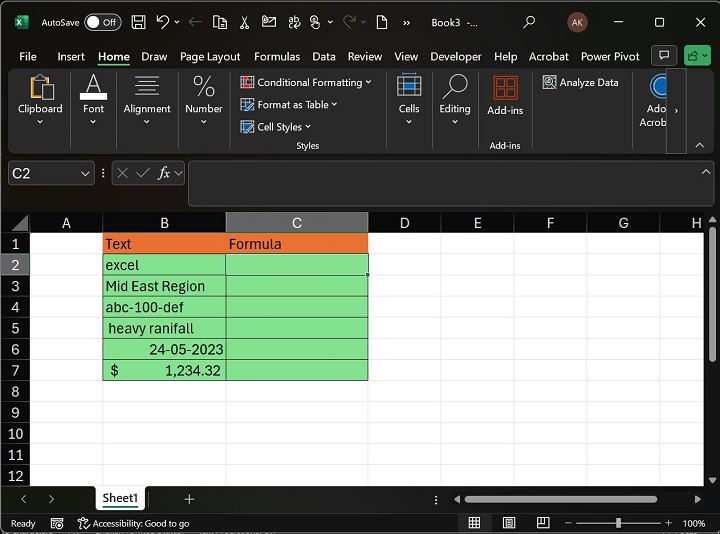Click the Undo arrow icon

163,22
